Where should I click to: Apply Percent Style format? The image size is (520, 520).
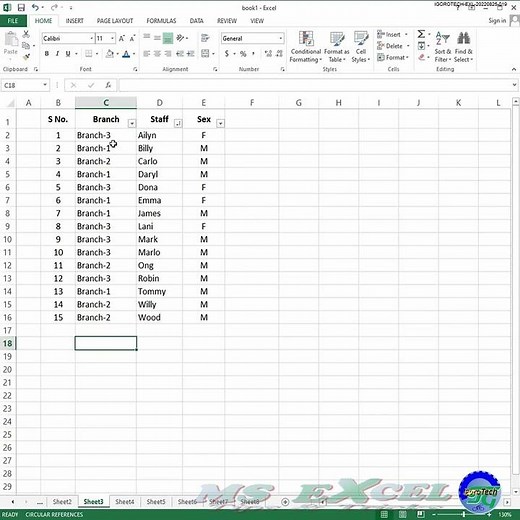click(x=243, y=54)
